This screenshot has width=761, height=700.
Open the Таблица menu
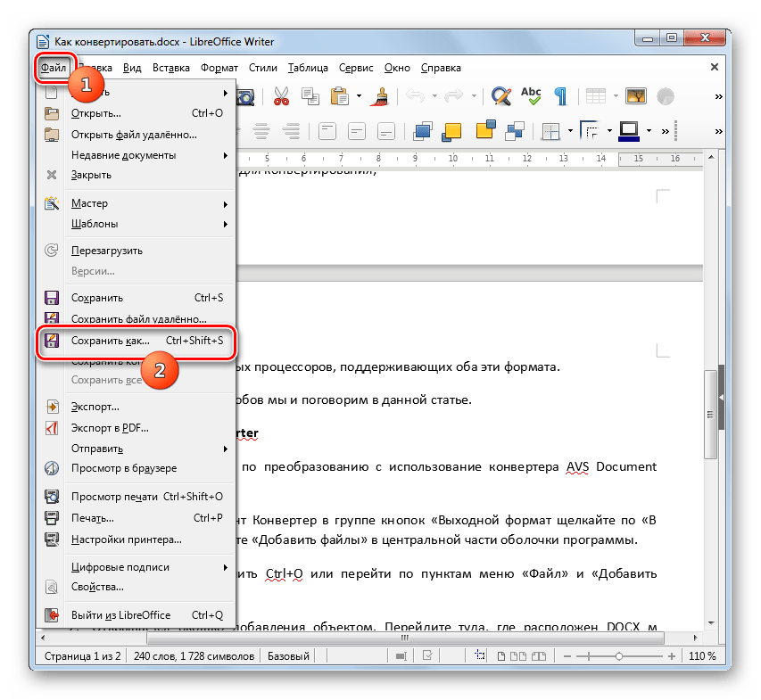click(308, 68)
